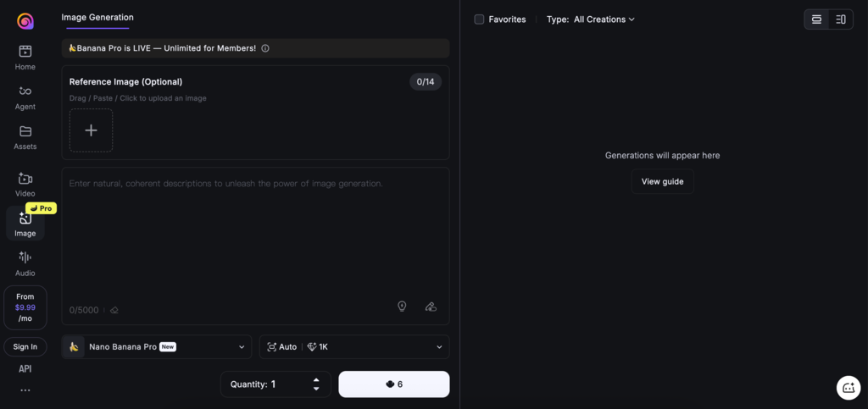Tick the Favorites checkbox
The width and height of the screenshot is (868, 409).
[479, 19]
